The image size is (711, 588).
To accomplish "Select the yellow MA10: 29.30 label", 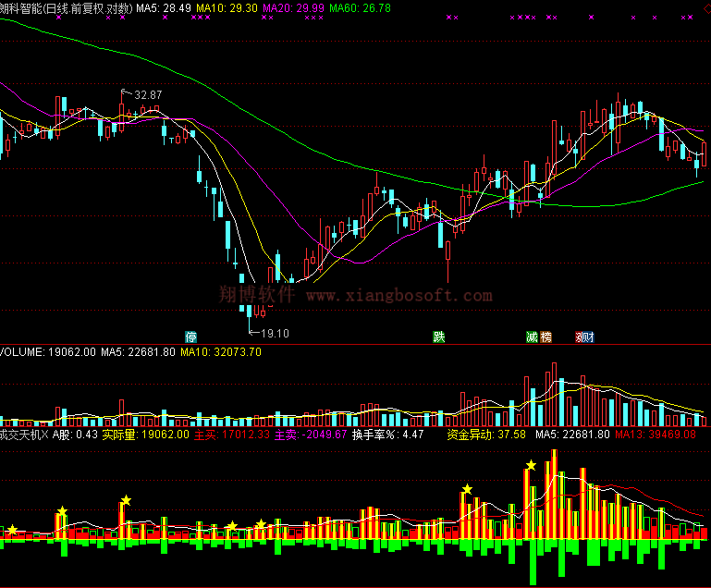I will (x=227, y=7).
